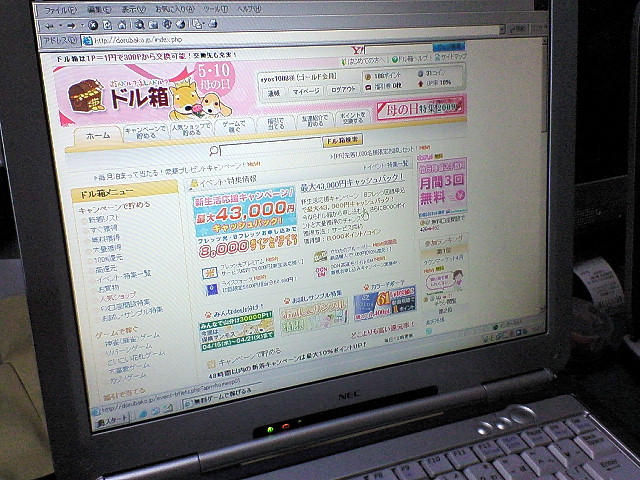Viewport: 640px width, 480px height.
Task: Open 人気ショップ in the sidebar menu
Action: click(x=118, y=296)
